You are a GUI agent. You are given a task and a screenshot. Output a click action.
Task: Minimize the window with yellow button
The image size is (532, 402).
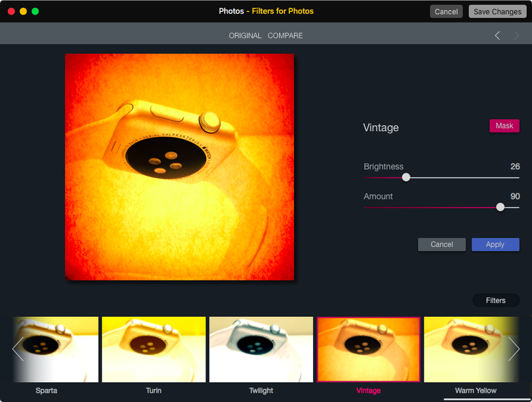[23, 11]
